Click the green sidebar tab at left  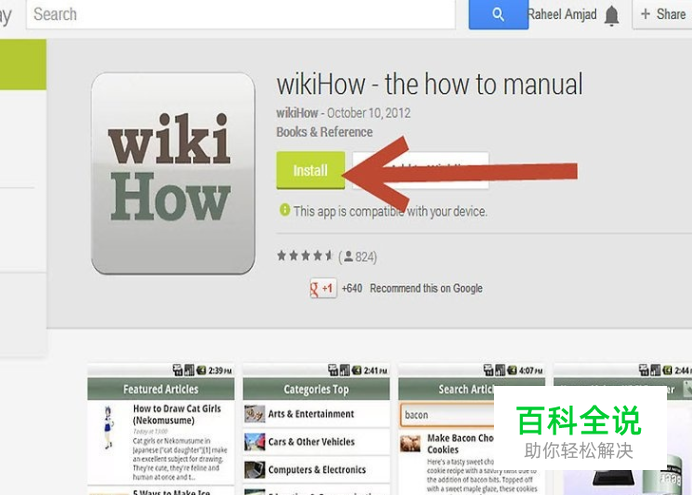(x=23, y=64)
